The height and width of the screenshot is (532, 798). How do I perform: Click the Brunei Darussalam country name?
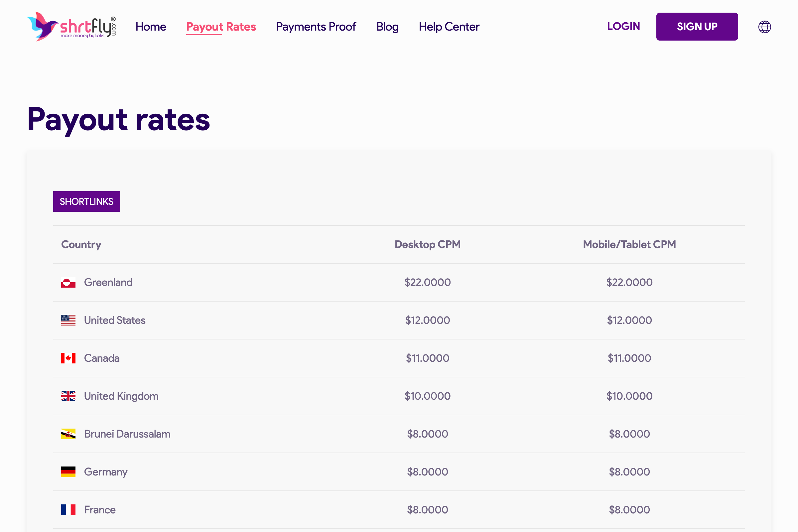click(x=127, y=434)
